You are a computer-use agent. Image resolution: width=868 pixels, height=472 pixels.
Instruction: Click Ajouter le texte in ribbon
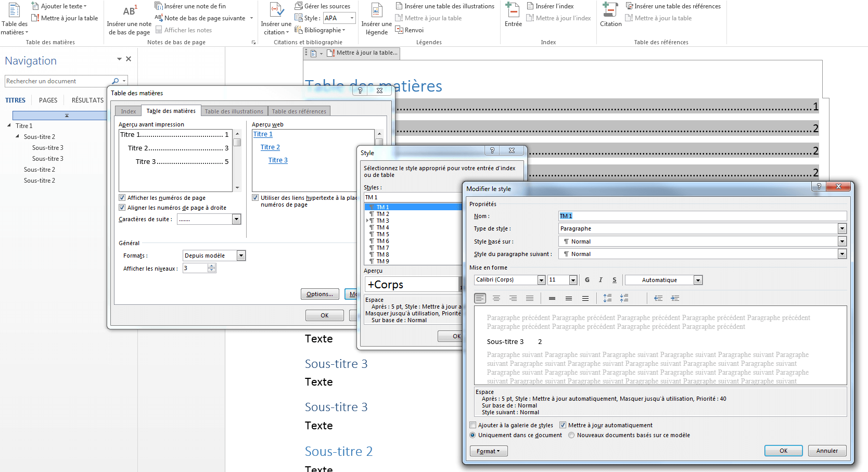[59, 6]
